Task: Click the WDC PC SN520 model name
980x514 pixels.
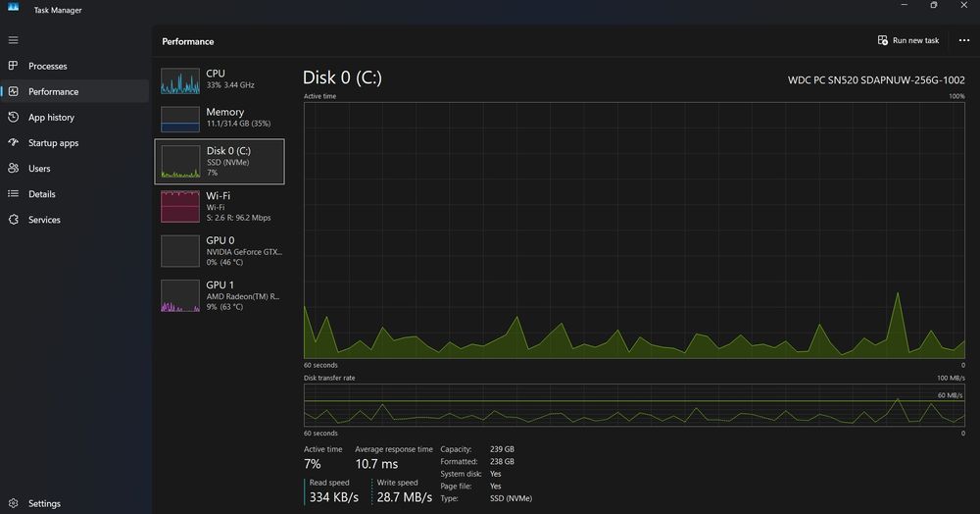Action: [x=876, y=80]
